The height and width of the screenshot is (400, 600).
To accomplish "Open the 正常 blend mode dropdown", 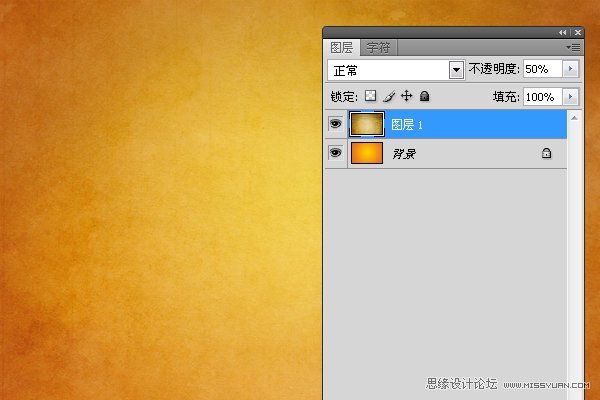I will coord(457,70).
